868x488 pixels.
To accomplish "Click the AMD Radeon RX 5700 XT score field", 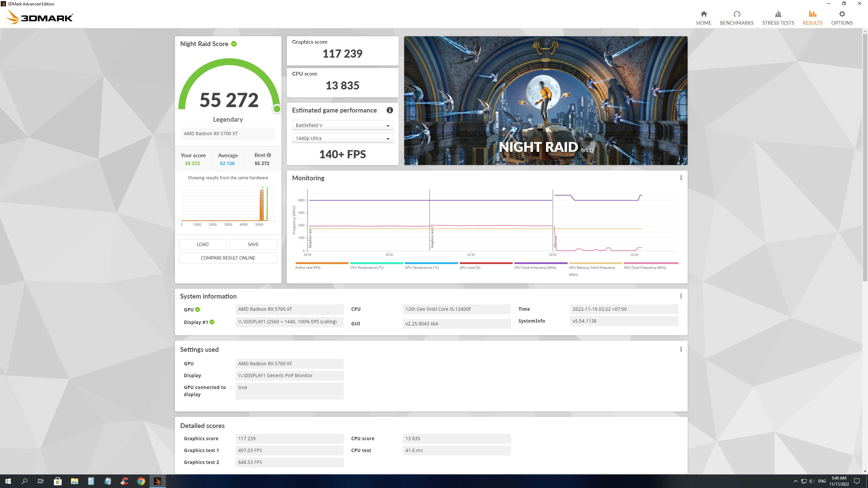I will click(228, 134).
